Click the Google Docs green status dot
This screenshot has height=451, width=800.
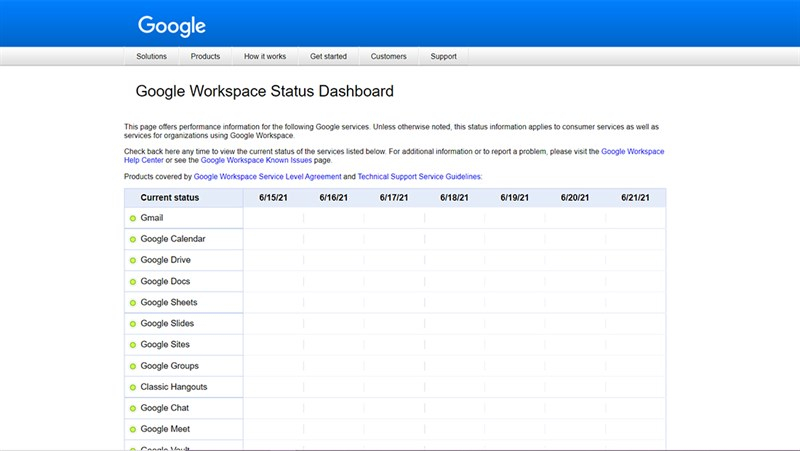133,282
